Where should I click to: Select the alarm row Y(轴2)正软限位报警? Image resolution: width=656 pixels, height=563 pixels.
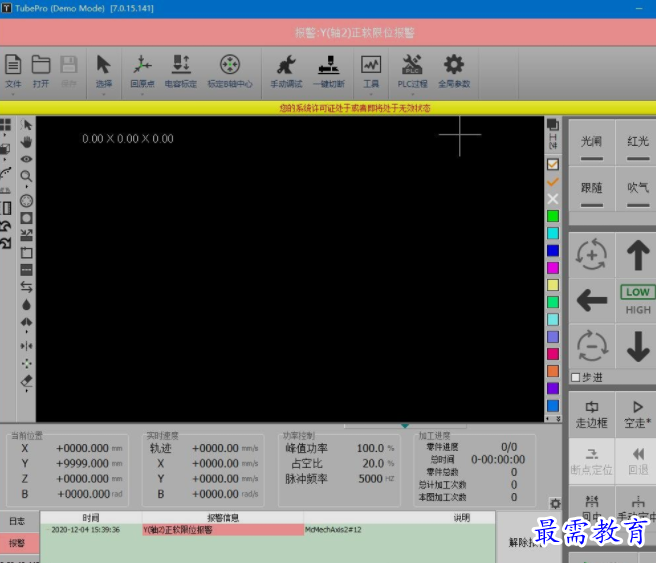[x=268, y=530]
